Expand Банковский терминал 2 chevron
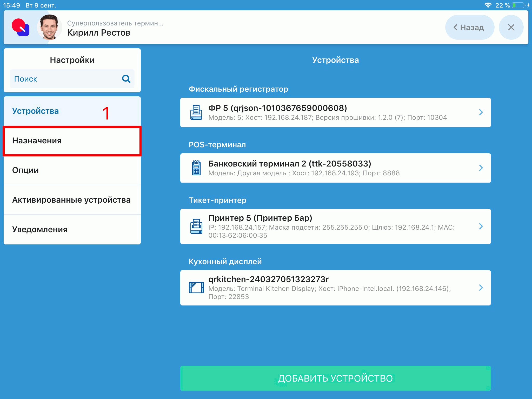 tap(481, 168)
